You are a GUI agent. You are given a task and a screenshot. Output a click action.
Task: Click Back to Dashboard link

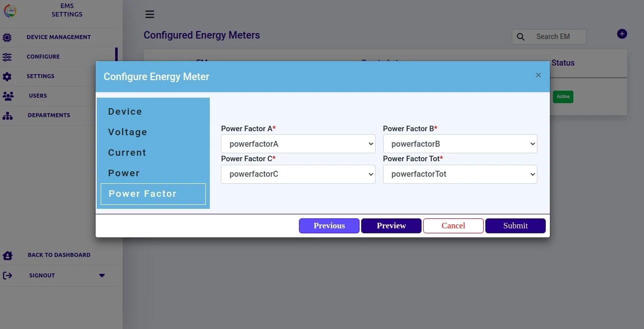pyautogui.click(x=59, y=255)
